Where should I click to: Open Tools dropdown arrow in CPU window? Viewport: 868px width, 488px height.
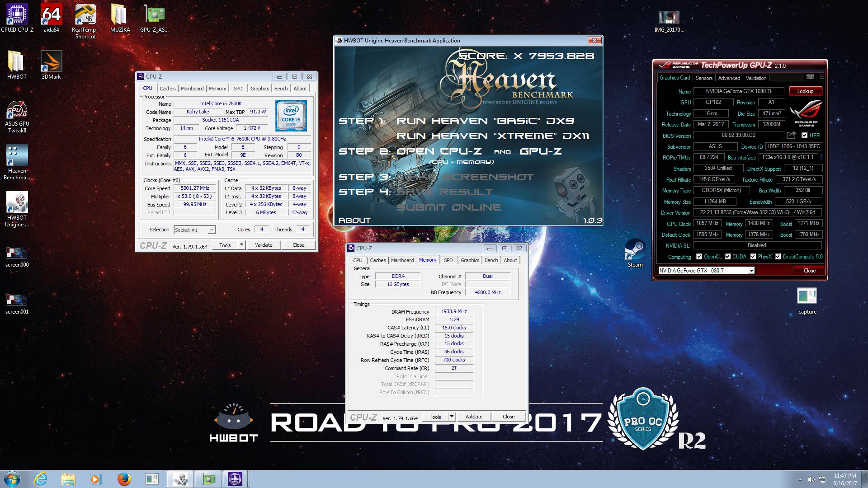point(241,245)
